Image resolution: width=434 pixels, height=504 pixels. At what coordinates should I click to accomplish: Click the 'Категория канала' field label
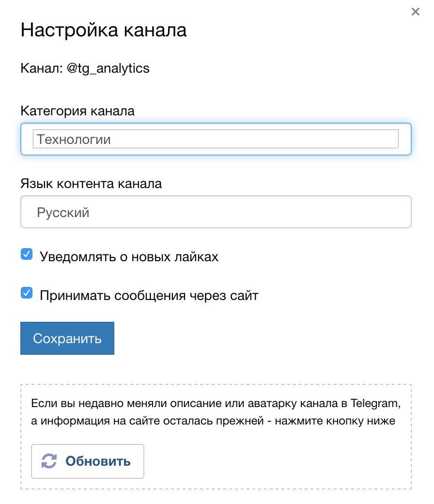(77, 111)
